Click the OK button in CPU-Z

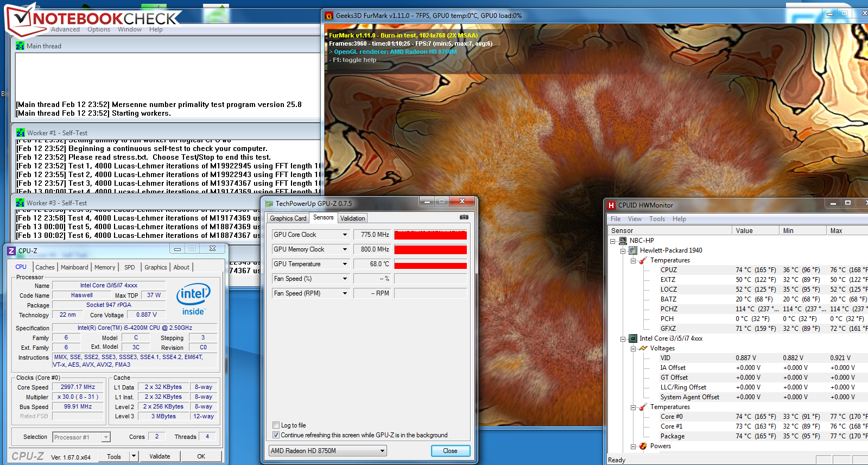tap(201, 456)
